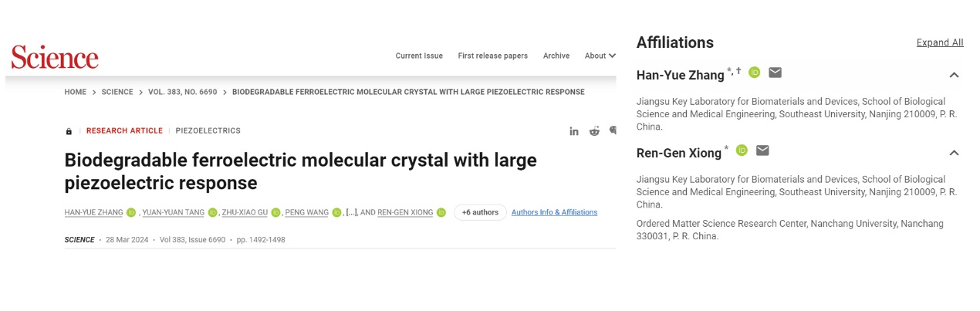980x311 pixels.
Task: Open Authors Info & Affiliations link
Action: 554,212
